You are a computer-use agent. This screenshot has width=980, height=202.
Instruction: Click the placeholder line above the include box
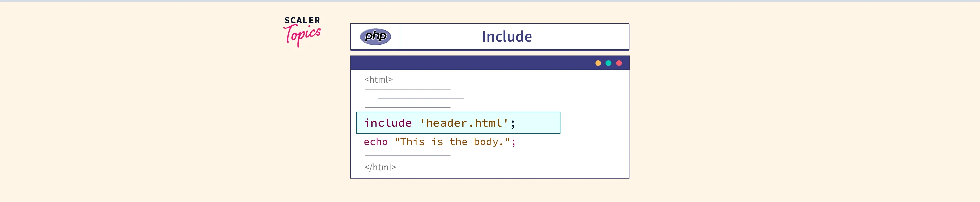point(407,107)
